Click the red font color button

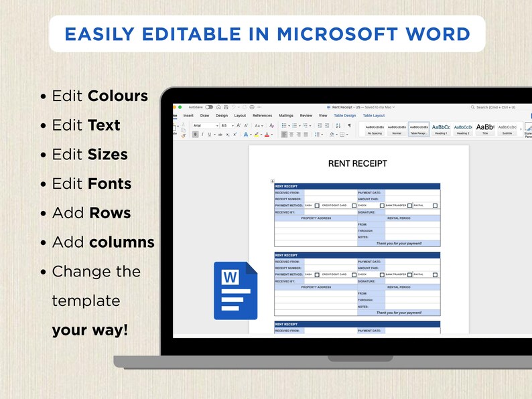[x=267, y=135]
